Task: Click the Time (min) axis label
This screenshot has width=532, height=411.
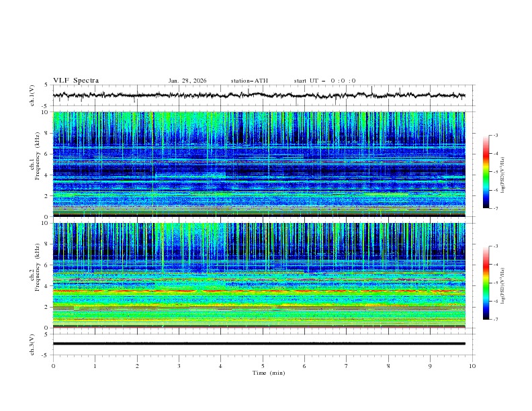Action: (268, 372)
